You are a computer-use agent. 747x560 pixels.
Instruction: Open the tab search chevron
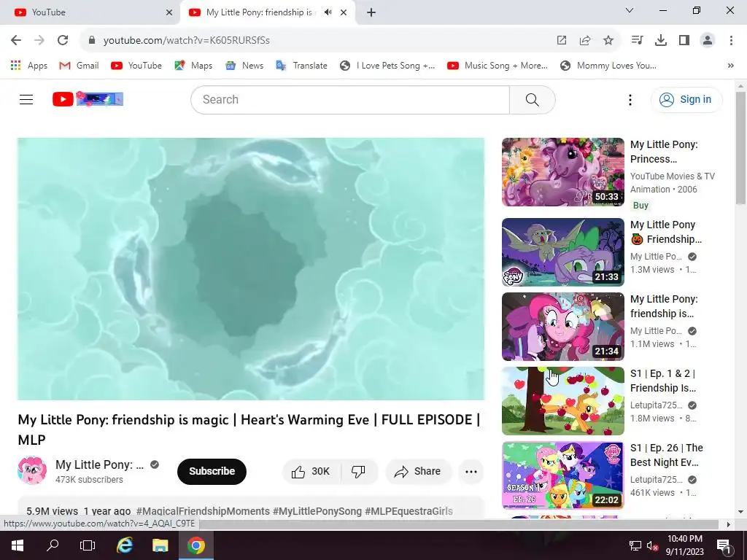[629, 10]
